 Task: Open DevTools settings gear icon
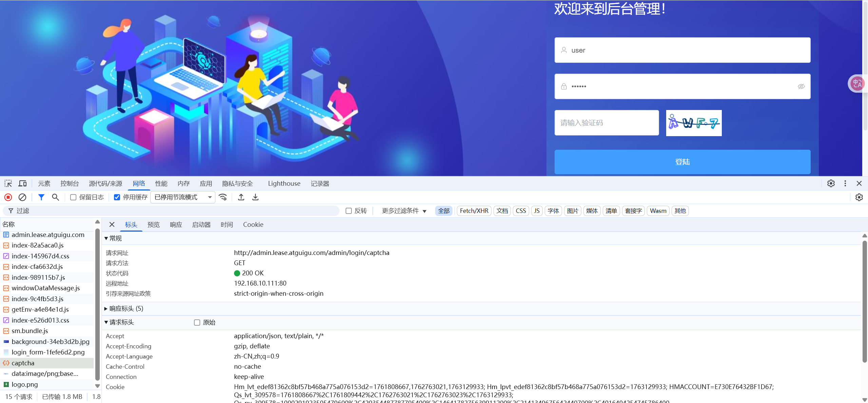(831, 183)
